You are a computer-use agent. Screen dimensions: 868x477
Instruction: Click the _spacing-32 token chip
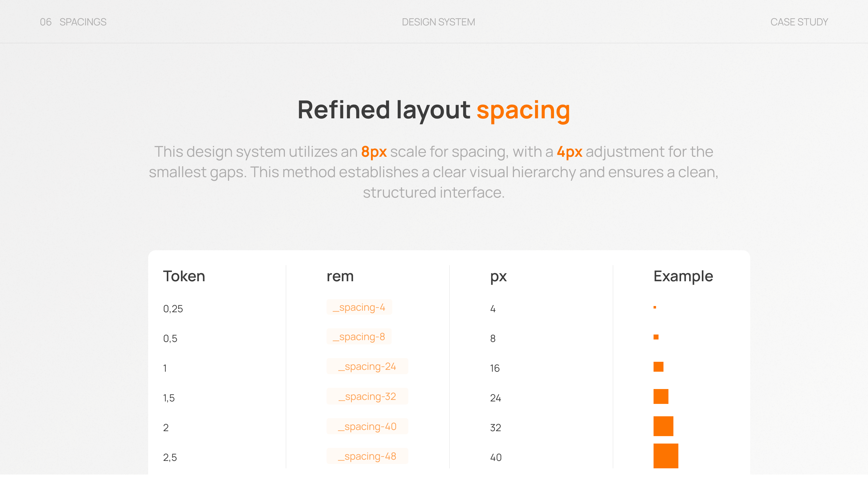(367, 396)
